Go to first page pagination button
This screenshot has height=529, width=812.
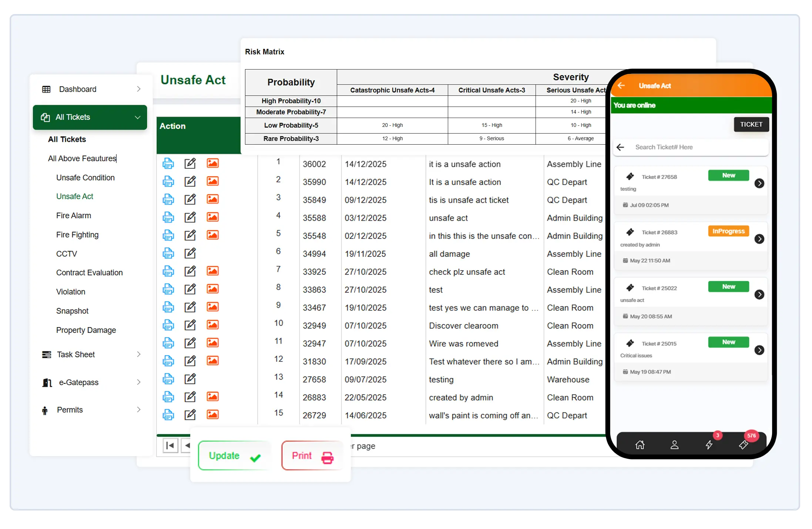coord(170,446)
